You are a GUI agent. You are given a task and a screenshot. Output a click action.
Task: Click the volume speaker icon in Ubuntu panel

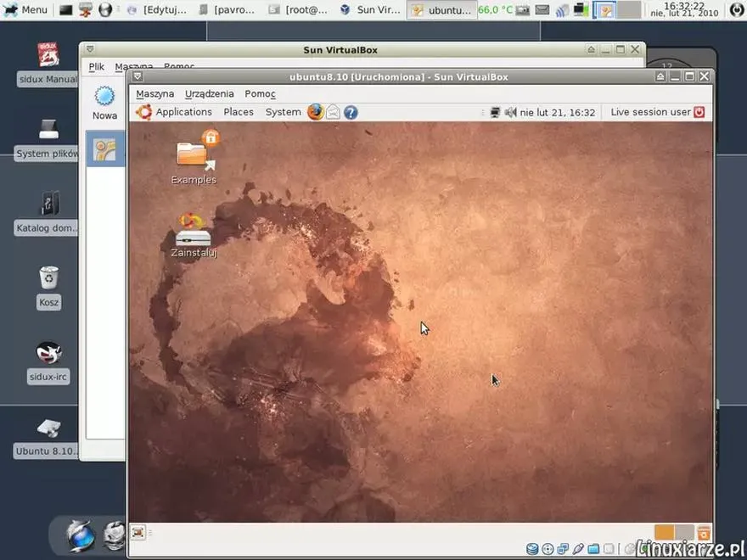[x=510, y=112]
